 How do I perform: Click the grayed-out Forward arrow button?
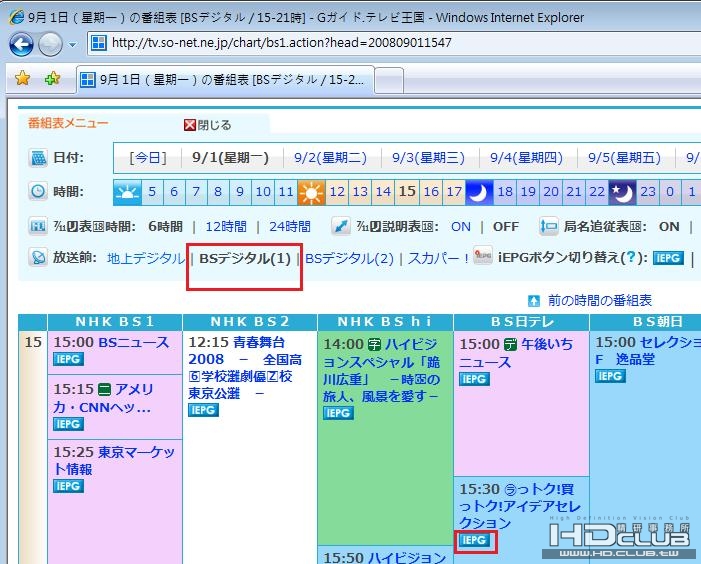pos(50,44)
